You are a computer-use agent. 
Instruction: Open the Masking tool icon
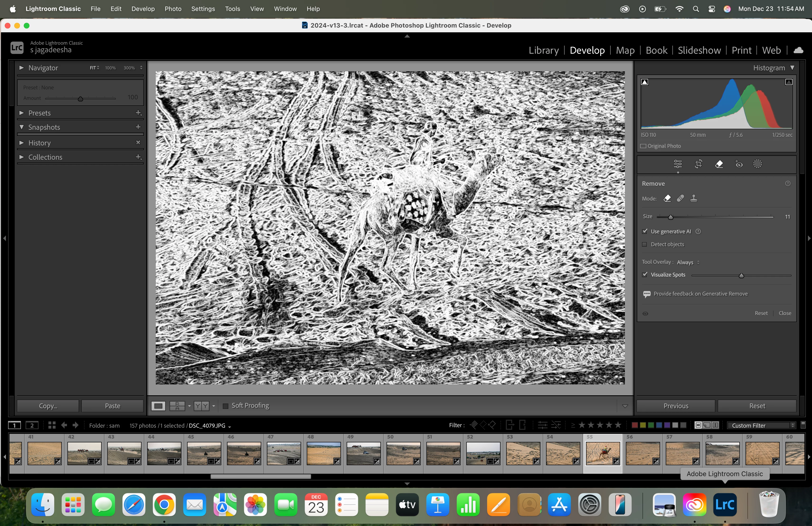point(757,164)
